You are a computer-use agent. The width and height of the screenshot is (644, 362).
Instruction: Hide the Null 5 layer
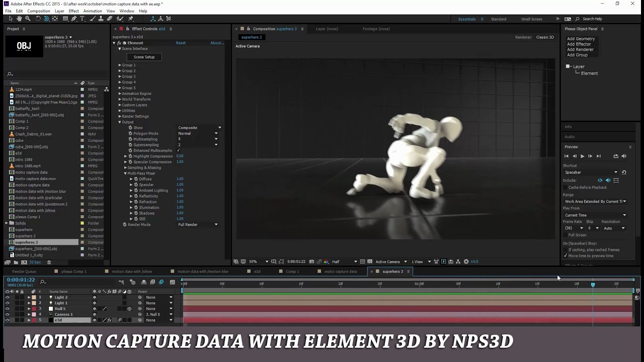[x=7, y=309]
